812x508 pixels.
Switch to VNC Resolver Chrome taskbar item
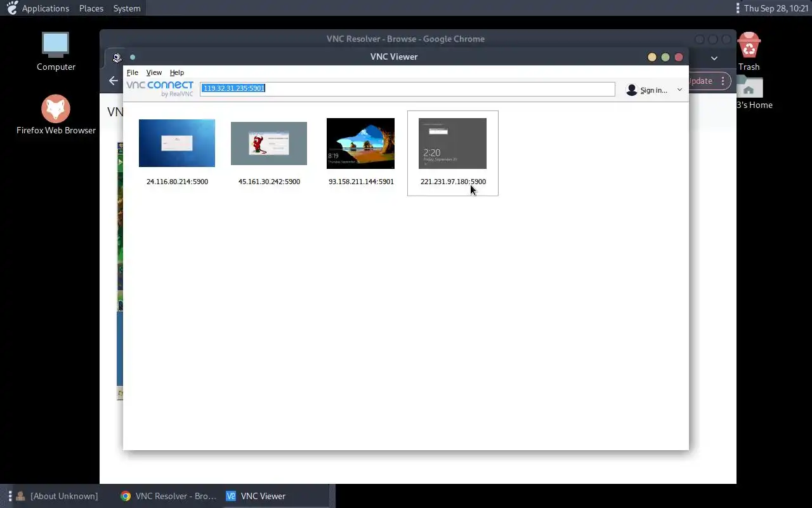[169, 496]
